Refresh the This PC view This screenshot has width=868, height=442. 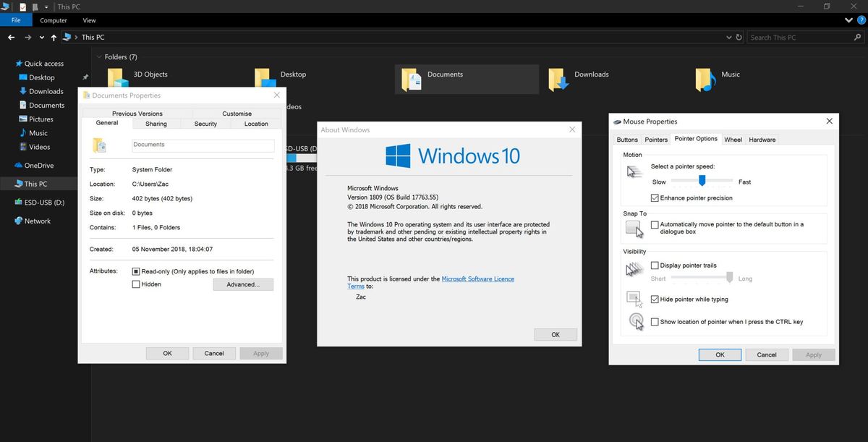[739, 37]
